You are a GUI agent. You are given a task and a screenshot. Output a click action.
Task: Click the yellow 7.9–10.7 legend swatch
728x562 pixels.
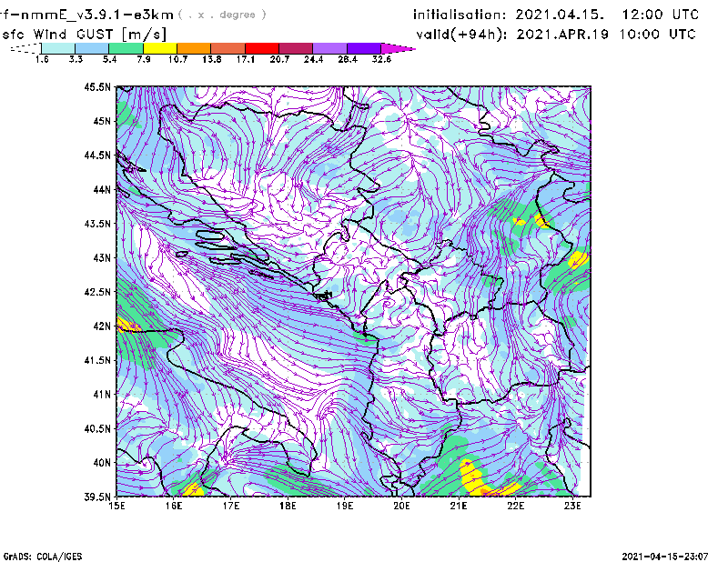tap(160, 48)
